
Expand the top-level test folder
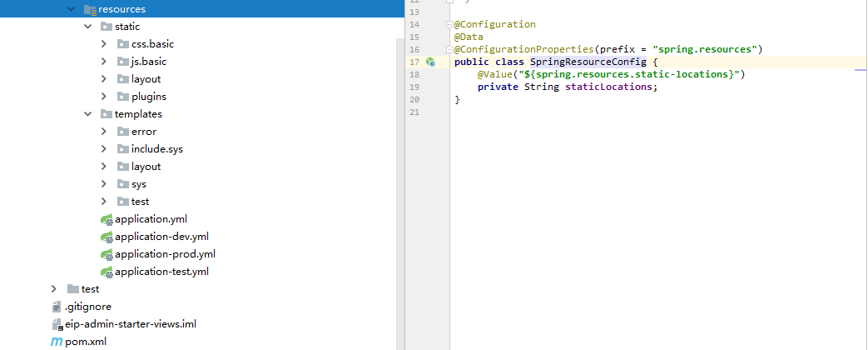[x=54, y=289]
